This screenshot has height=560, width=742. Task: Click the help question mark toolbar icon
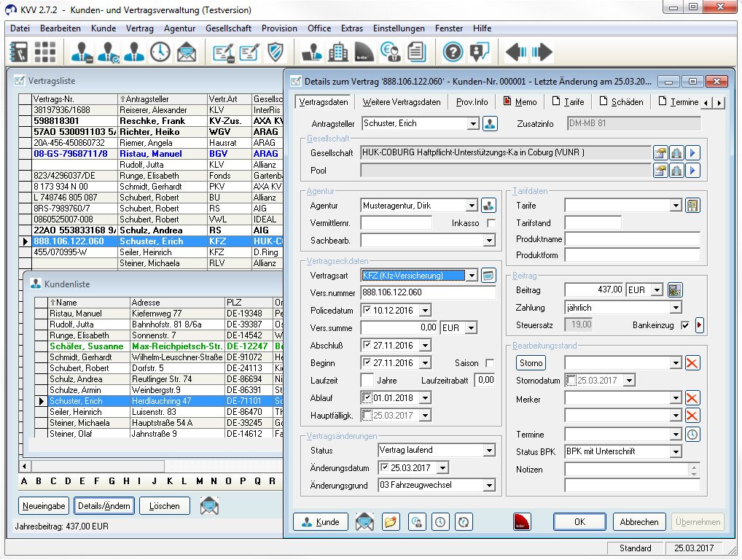click(453, 52)
